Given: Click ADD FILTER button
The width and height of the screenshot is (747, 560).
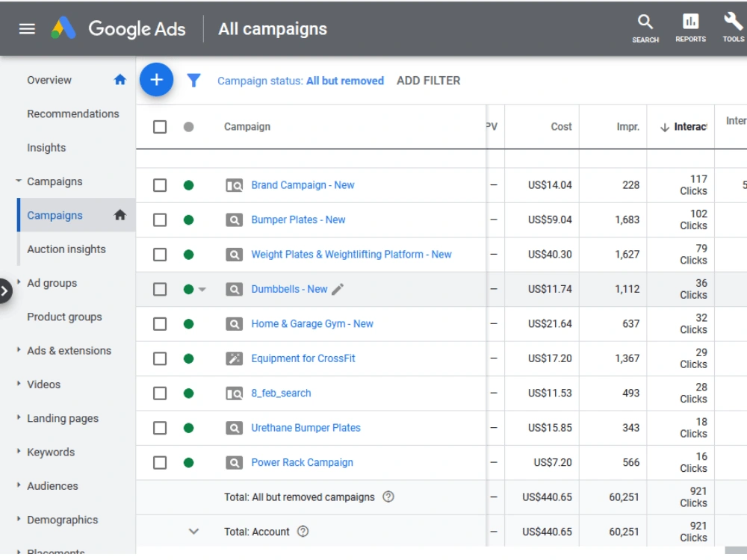Looking at the screenshot, I should point(428,81).
